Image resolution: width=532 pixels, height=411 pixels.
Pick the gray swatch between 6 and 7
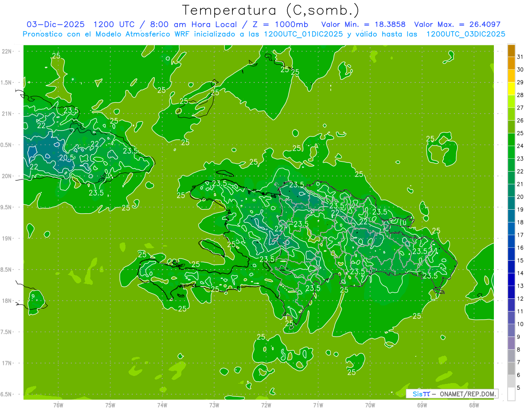(511, 368)
